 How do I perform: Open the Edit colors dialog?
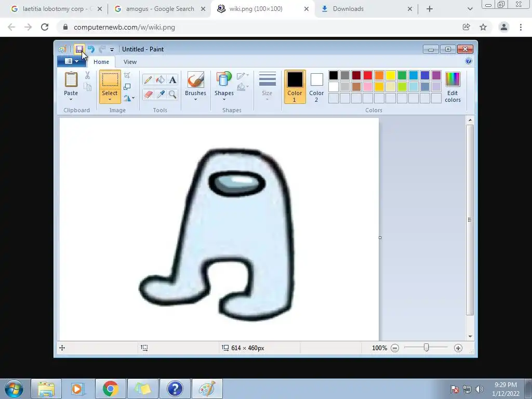point(453,87)
